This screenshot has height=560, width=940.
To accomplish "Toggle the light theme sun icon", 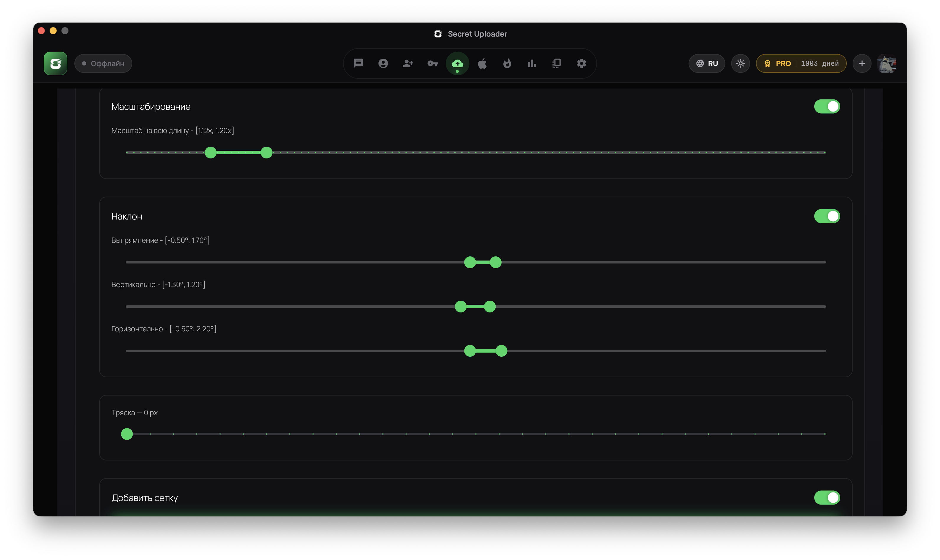I will (740, 63).
